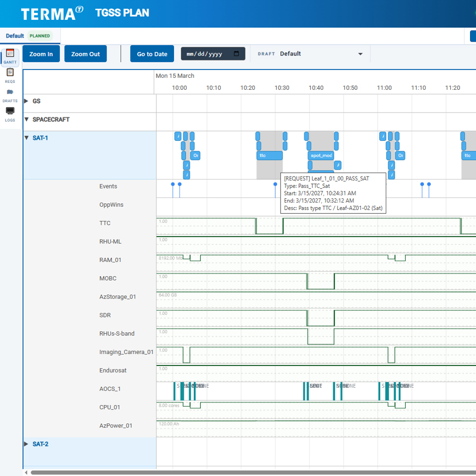
Task: Select the first ttc bar near 10:25
Action: (269, 155)
